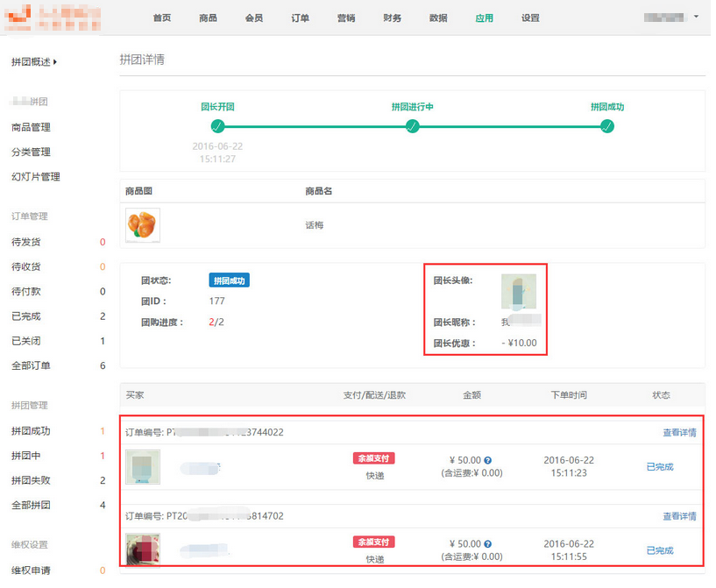Image resolution: width=716 pixels, height=588 pixels.
Task: Expand the 拼团概述 sidebar arrow
Action: coord(55,62)
